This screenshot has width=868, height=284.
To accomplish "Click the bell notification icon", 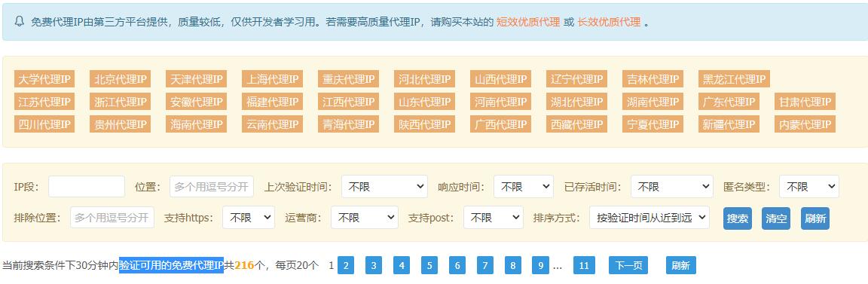I will (19, 22).
